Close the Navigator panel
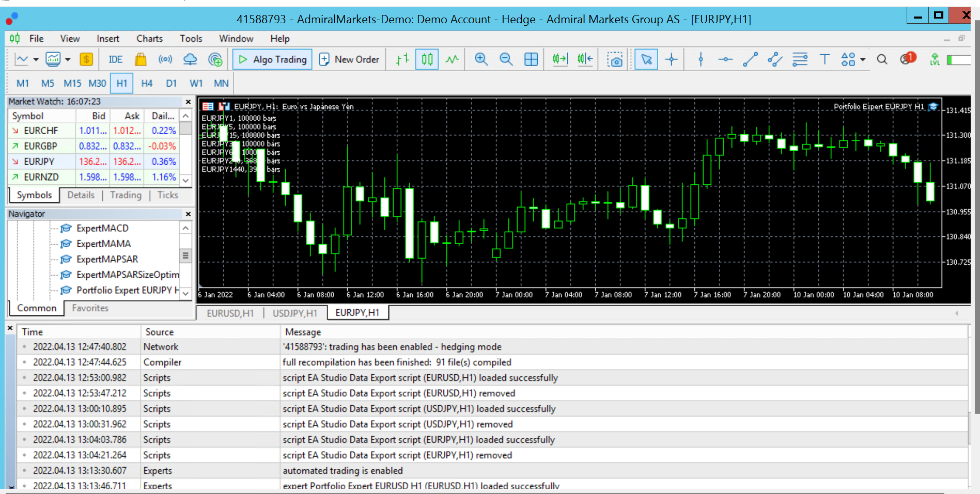This screenshot has width=980, height=494. (188, 214)
